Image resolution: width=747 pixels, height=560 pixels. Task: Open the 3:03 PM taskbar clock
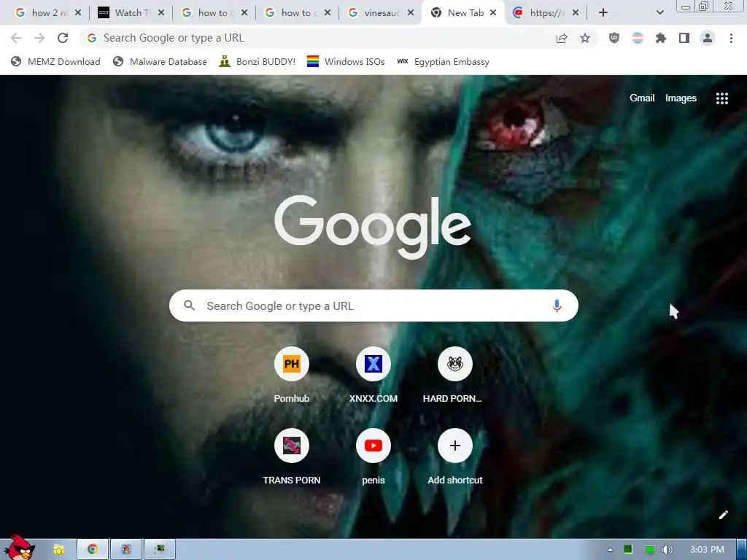click(x=707, y=550)
